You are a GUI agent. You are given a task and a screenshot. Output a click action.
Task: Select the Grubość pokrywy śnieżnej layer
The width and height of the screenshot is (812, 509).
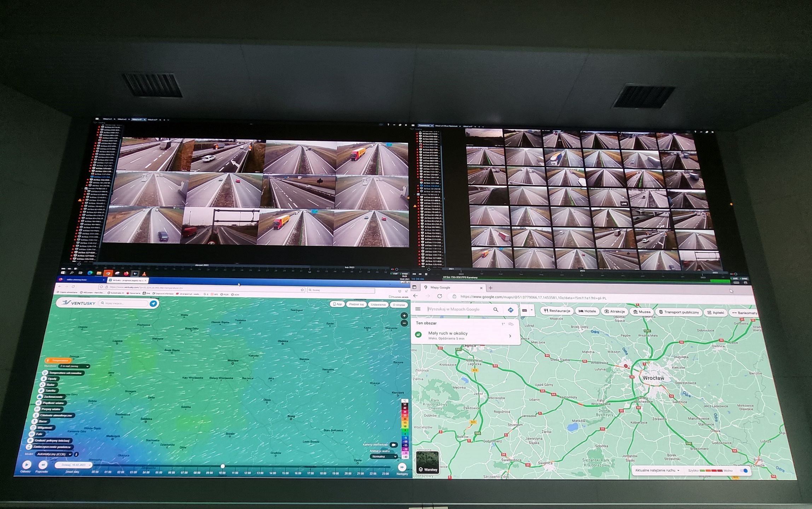pos(50,440)
